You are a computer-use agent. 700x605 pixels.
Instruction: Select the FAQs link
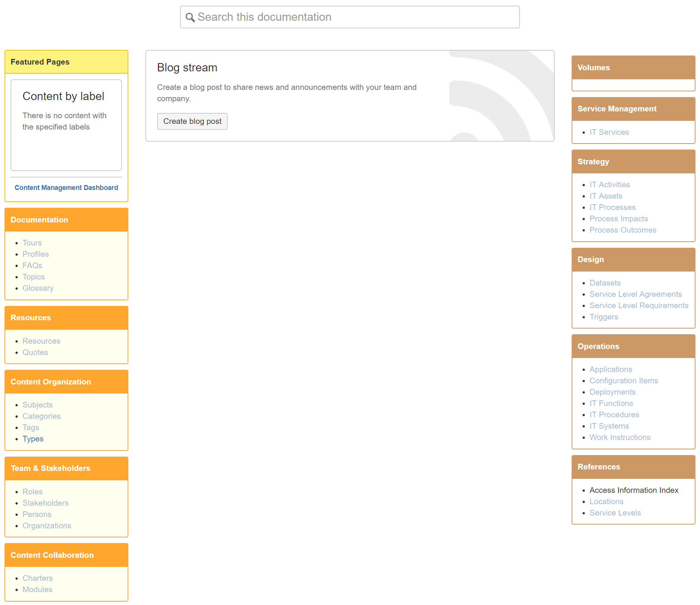(x=32, y=265)
